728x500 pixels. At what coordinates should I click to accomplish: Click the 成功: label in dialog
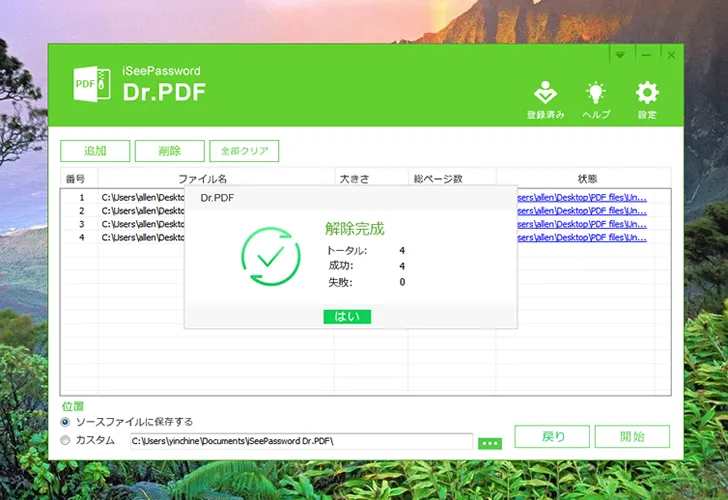(x=341, y=266)
